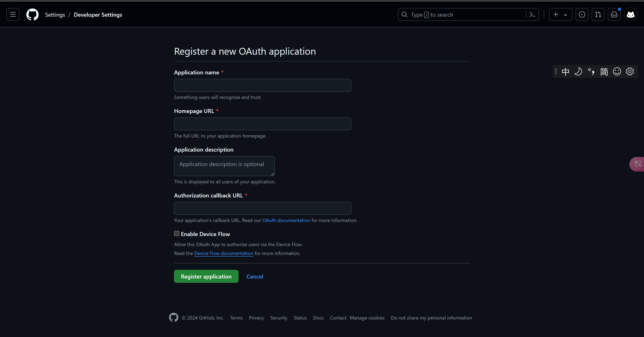
Task: Open the OAuth documentation link
Action: click(286, 220)
